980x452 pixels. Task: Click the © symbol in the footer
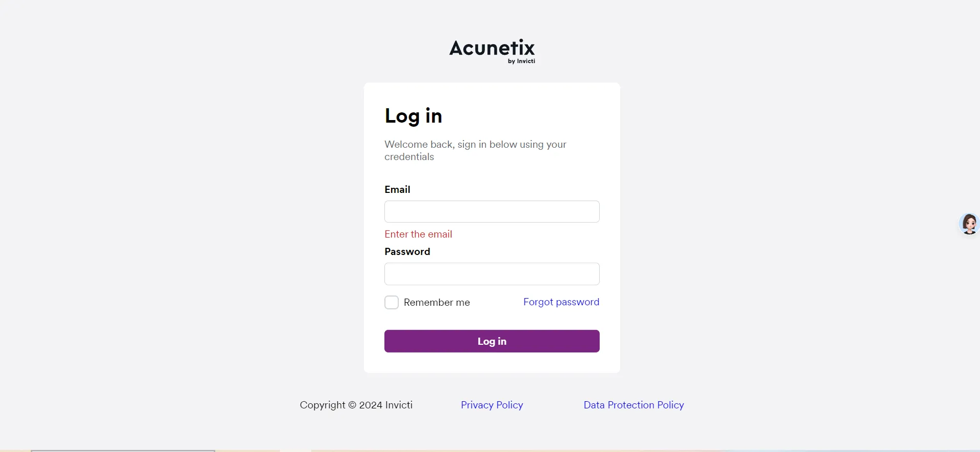(x=352, y=405)
